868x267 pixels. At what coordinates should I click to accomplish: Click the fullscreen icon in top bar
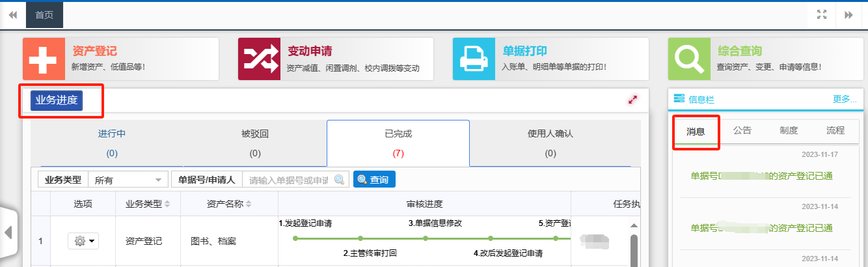coord(822,15)
